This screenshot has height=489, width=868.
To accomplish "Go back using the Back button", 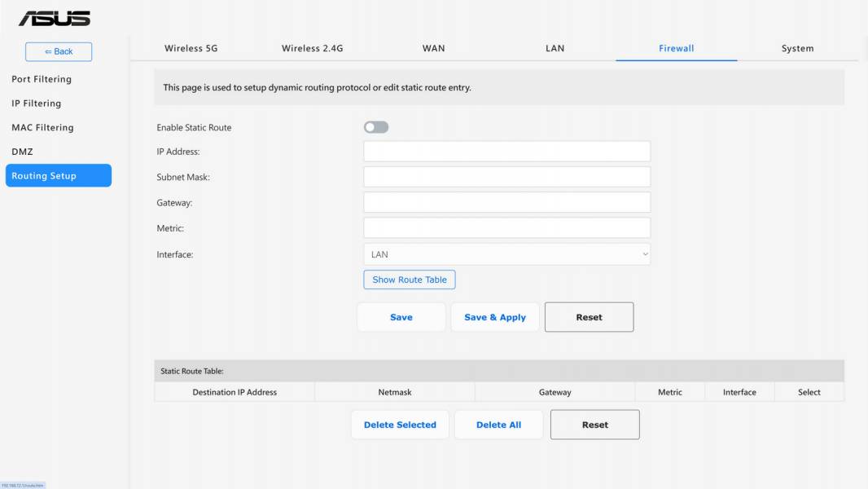I will tap(59, 51).
